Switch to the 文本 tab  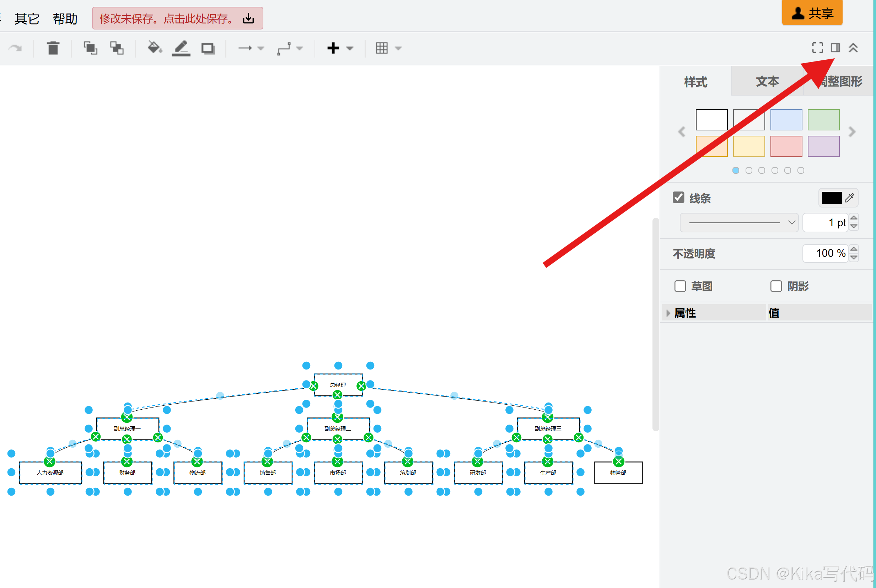(x=767, y=81)
